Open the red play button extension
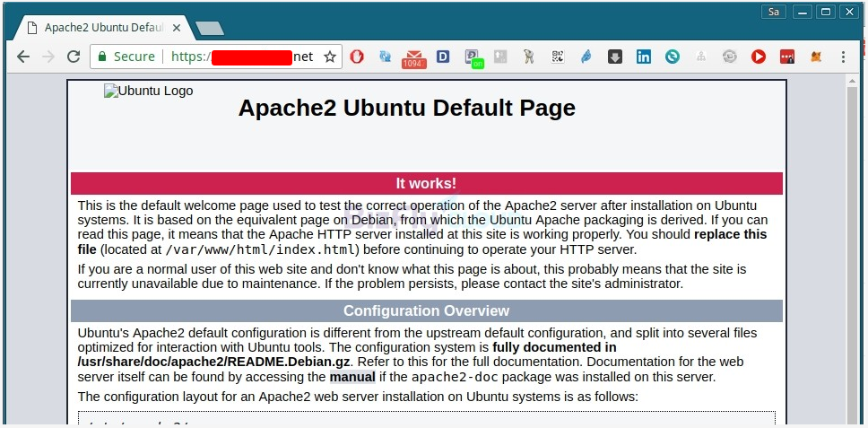This screenshot has height=428, width=868. coord(759,57)
